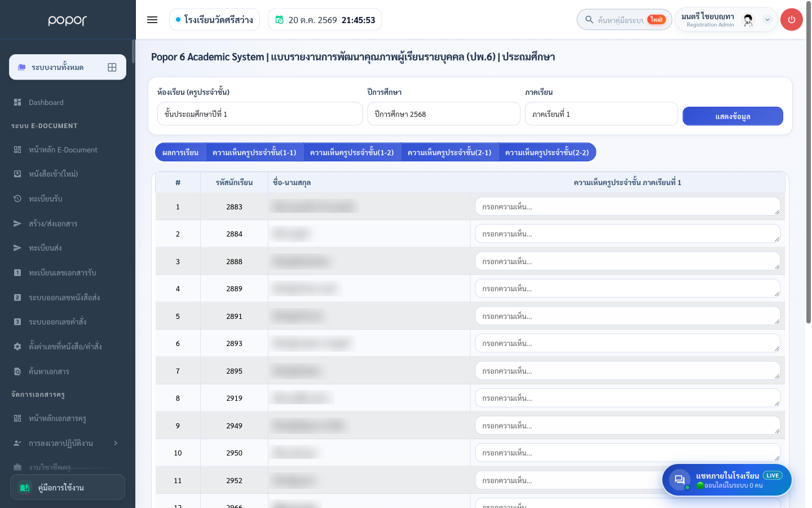812x508 pixels.
Task: Switch to the ผลการเรียน tab
Action: [x=180, y=152]
